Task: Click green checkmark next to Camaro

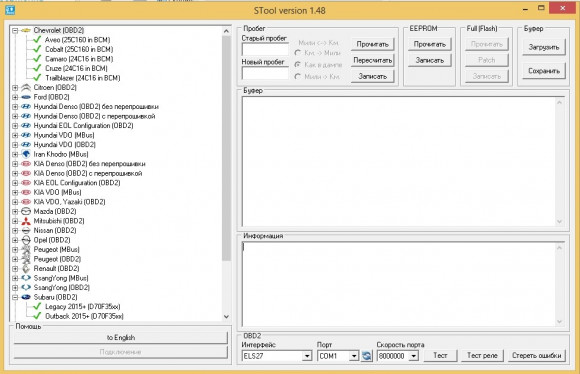Action: (37, 59)
